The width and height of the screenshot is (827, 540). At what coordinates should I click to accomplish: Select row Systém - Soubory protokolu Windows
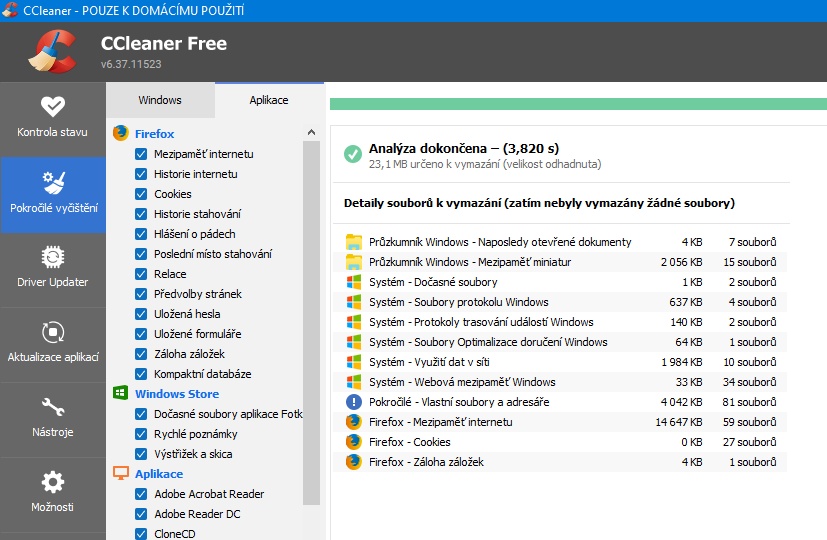(560, 302)
